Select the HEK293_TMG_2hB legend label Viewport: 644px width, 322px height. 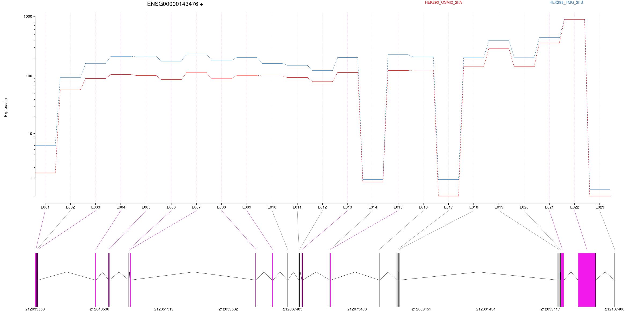tap(566, 2)
